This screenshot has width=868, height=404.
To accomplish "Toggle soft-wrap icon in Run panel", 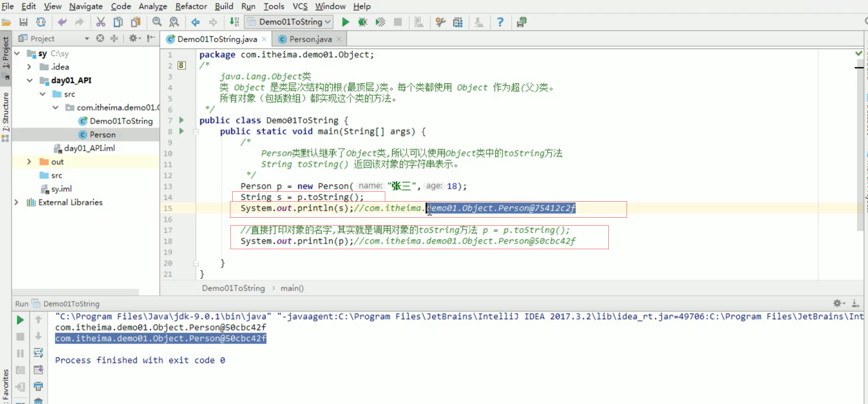I will (x=38, y=353).
